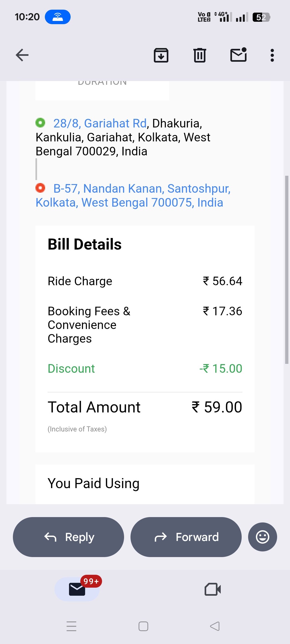This screenshot has width=290, height=644.
Task: Switch to the Meet video tab
Action: click(x=213, y=589)
